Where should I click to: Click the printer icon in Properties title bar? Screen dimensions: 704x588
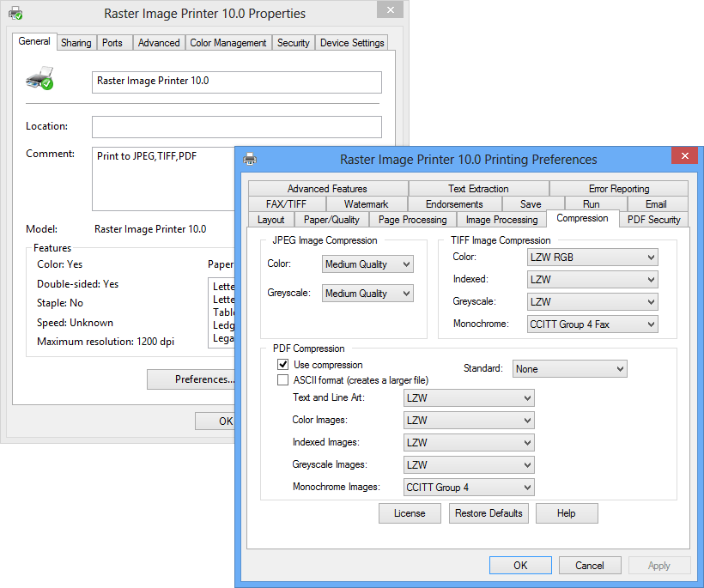[15, 12]
